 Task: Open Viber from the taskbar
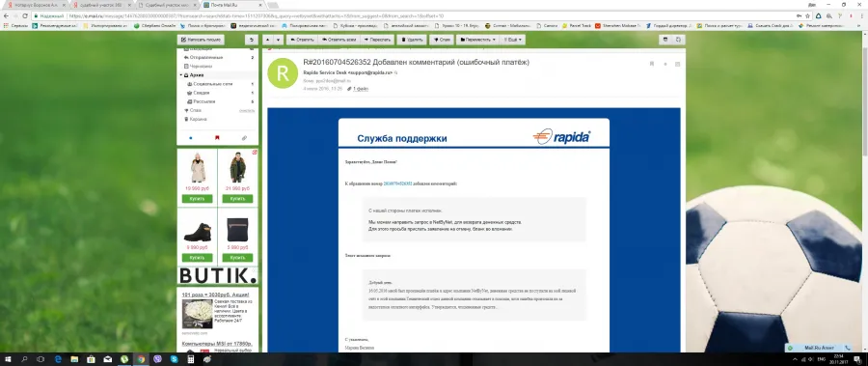(157, 359)
